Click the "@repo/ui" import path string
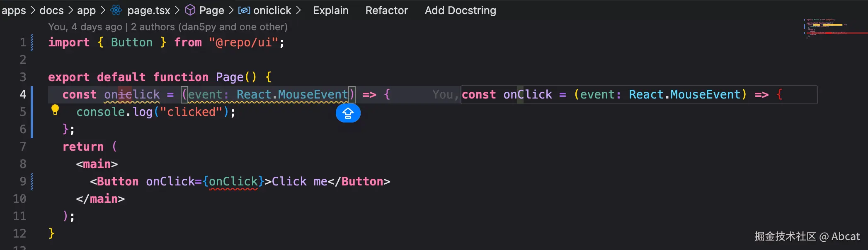 pyautogui.click(x=243, y=42)
